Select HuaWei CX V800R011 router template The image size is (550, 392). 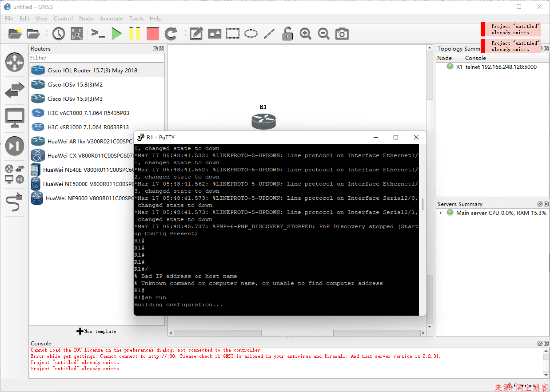pyautogui.click(x=82, y=155)
